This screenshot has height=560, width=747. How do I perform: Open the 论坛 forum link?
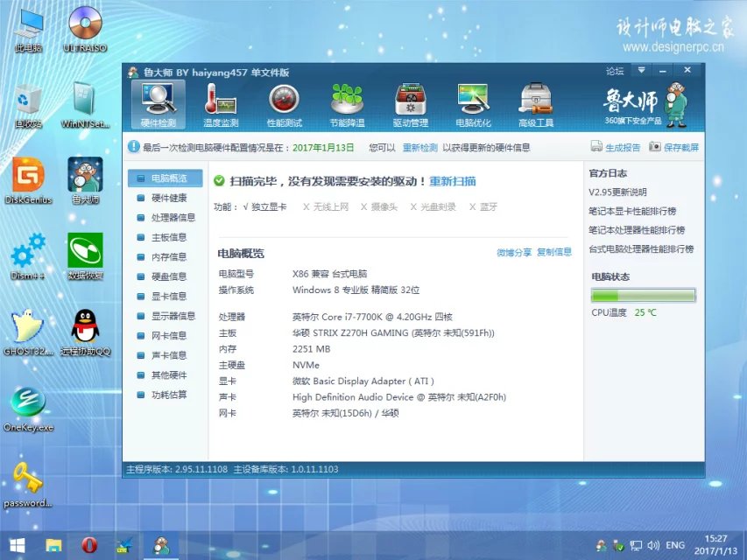[x=615, y=71]
